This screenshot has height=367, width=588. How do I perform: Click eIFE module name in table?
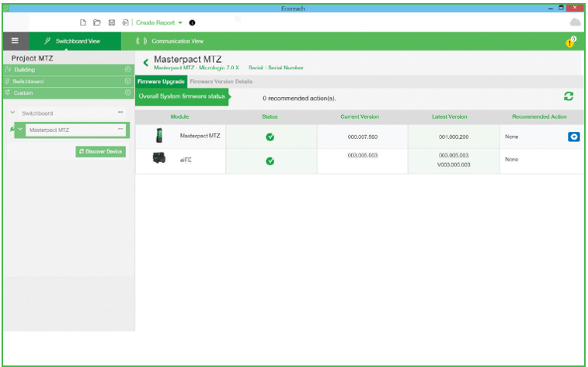(186, 160)
